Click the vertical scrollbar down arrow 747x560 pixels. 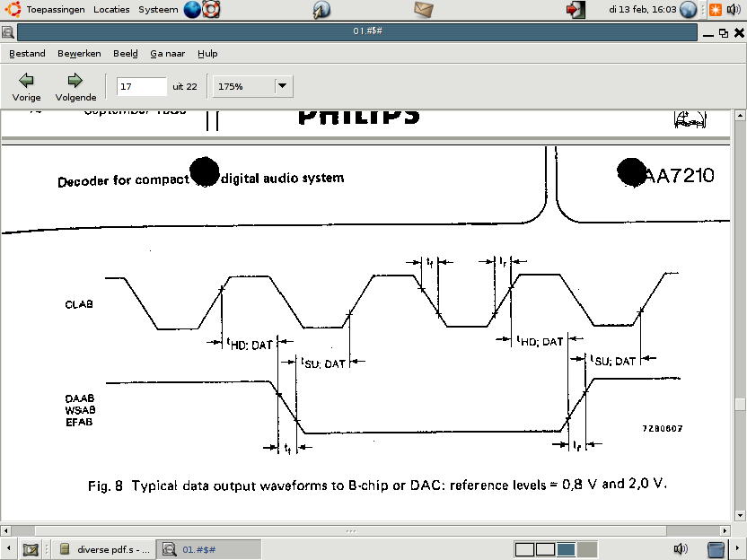740,515
